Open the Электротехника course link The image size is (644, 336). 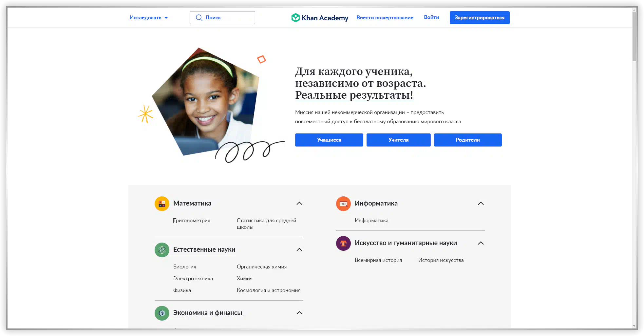[x=193, y=279]
